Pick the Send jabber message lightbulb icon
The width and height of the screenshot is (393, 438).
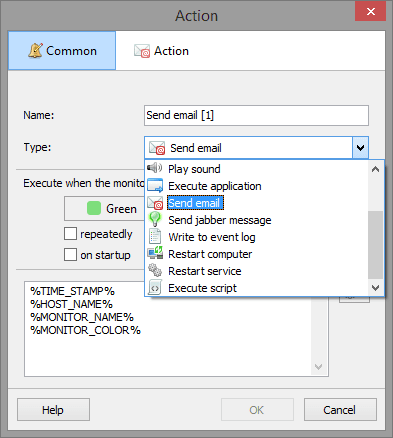[x=155, y=220]
